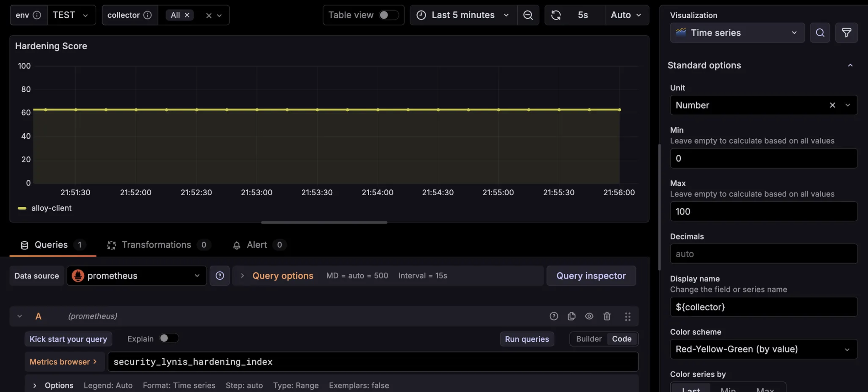Screen dimensions: 868x392
Task: Open the Last 5 minutes time picker
Action: pos(463,15)
